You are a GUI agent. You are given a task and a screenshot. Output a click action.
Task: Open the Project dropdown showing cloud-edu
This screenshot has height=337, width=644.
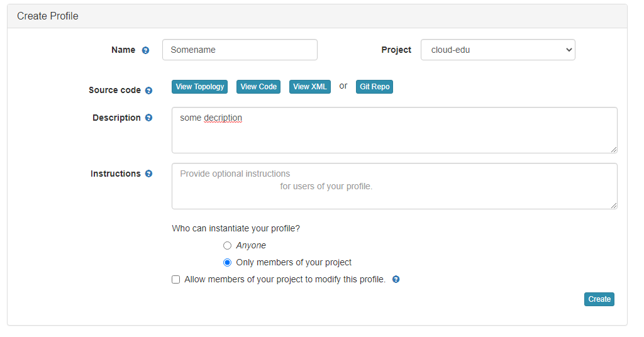point(497,50)
